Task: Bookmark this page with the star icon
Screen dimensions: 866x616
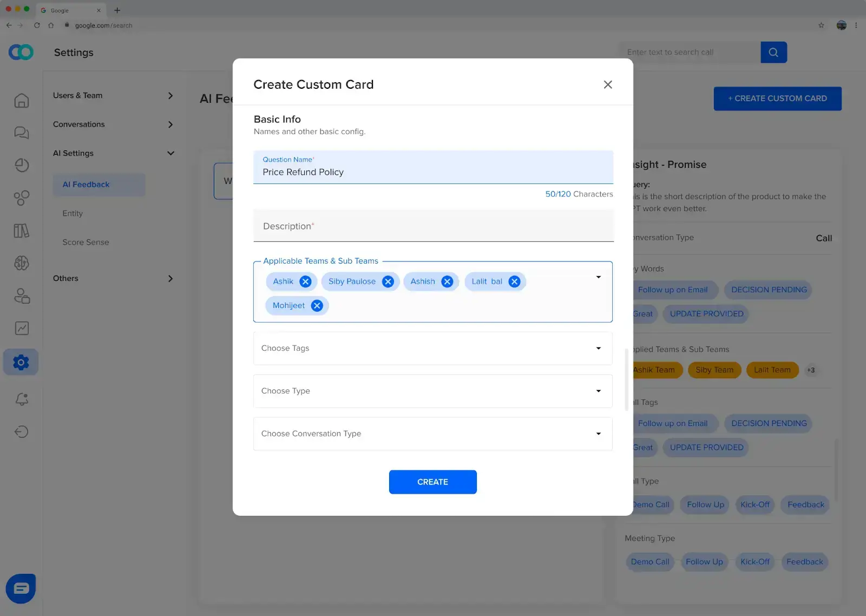Action: tap(821, 25)
